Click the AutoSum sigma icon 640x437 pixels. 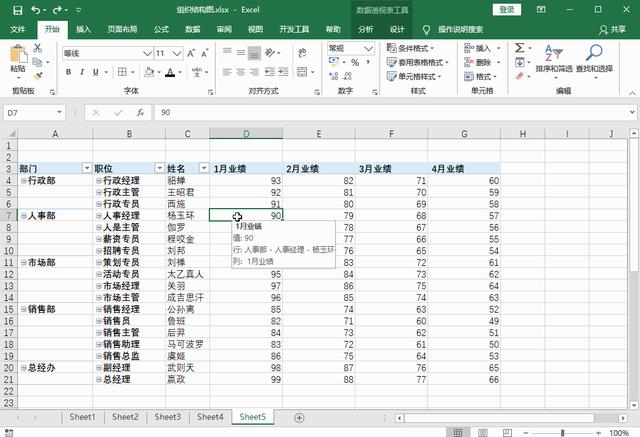(519, 48)
